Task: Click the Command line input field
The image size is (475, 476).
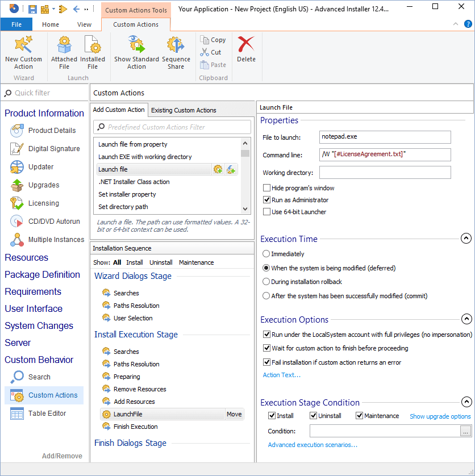Action: (x=385, y=155)
